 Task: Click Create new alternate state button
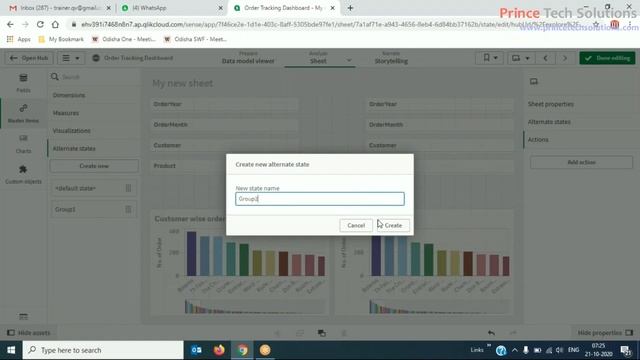(94, 166)
